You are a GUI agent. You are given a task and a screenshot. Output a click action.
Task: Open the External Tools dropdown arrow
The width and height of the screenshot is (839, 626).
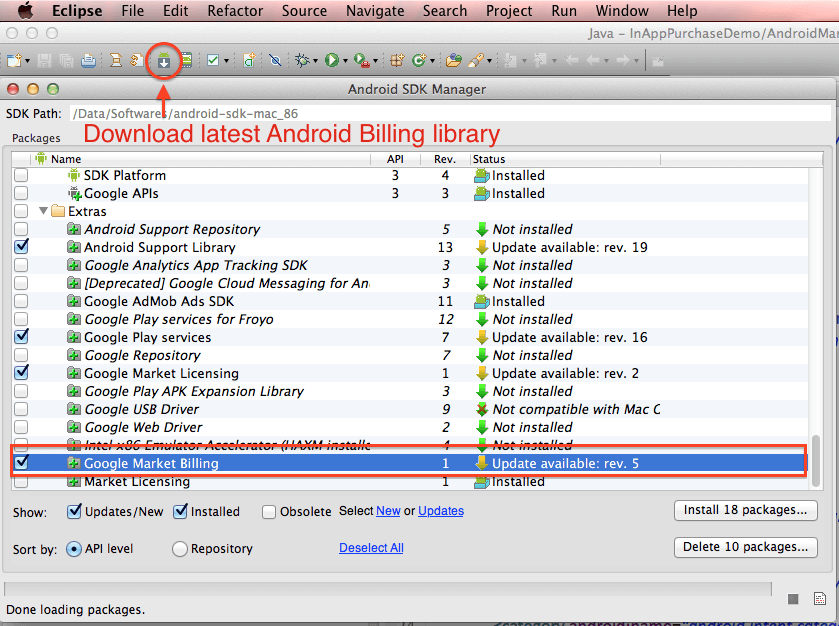click(375, 61)
